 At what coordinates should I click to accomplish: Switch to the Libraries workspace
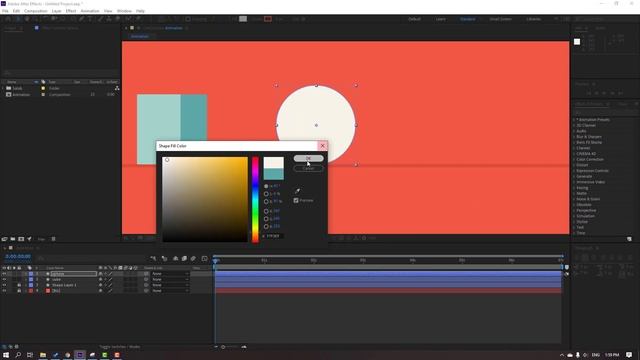pos(533,19)
